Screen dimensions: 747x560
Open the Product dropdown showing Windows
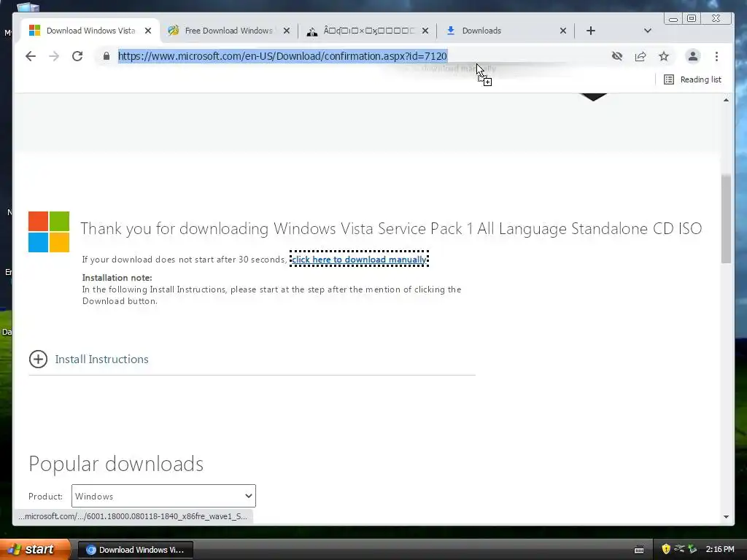(x=163, y=496)
